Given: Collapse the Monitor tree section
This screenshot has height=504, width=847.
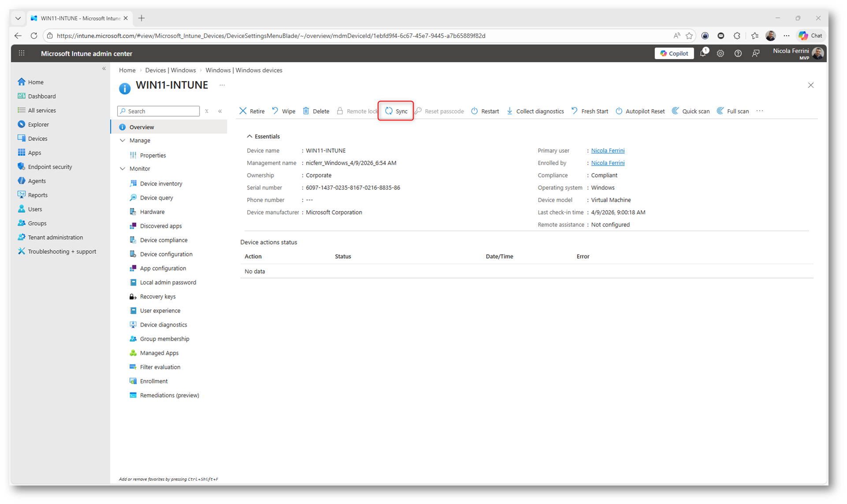Looking at the screenshot, I should pyautogui.click(x=123, y=169).
